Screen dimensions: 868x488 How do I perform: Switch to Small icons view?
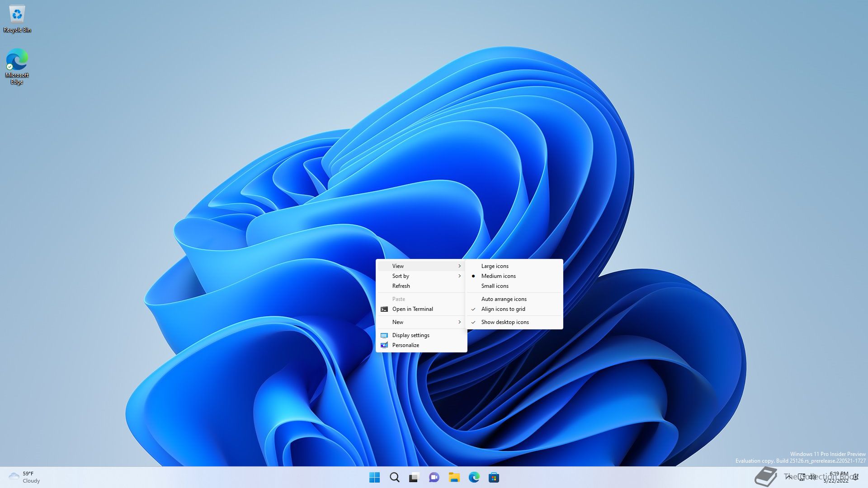(x=514, y=286)
